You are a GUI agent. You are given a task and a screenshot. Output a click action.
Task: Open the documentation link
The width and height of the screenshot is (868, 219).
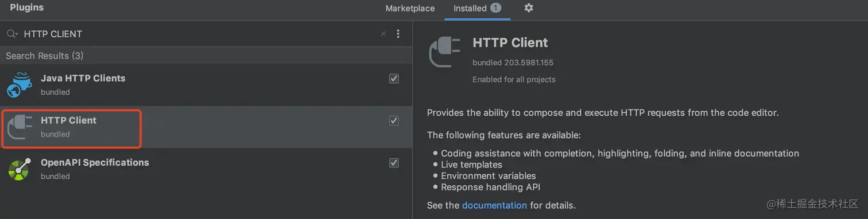pyautogui.click(x=494, y=205)
